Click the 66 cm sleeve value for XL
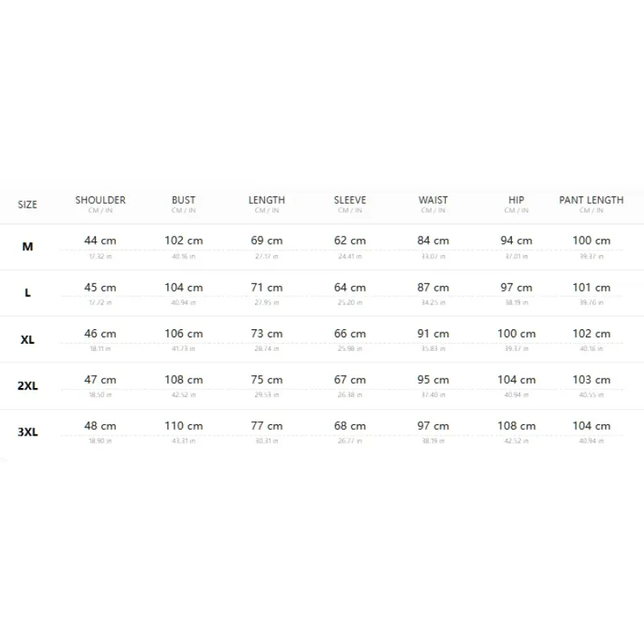Screen dimensions: 644x644 (350, 333)
